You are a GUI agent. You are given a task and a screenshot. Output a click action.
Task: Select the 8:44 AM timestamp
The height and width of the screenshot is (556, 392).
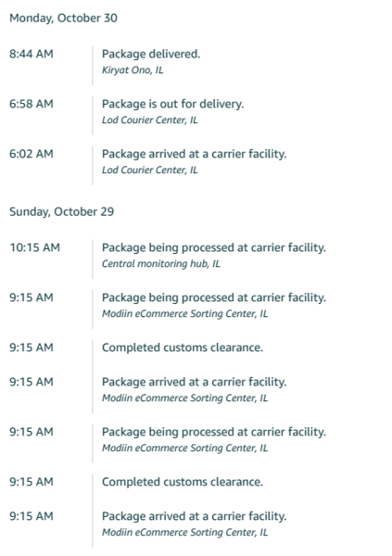[32, 54]
